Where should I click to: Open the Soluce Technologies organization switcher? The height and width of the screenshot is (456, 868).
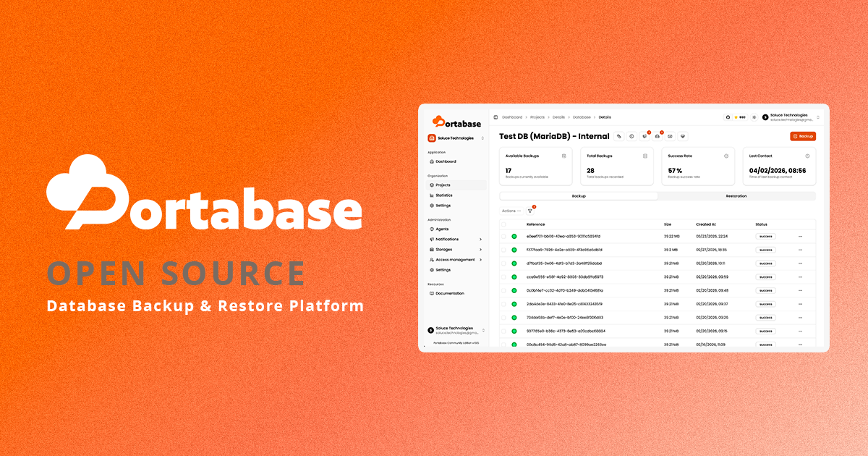click(x=456, y=138)
